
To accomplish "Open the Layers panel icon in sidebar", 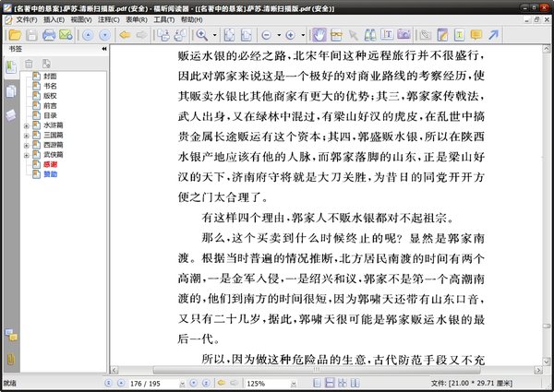I will pos(11,114).
